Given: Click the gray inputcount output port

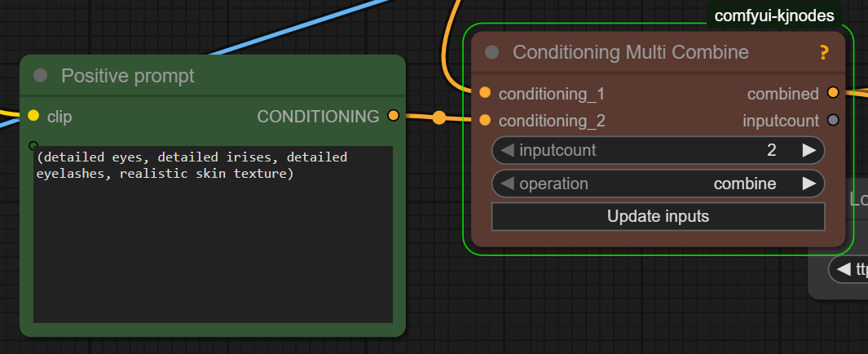Looking at the screenshot, I should 833,121.
